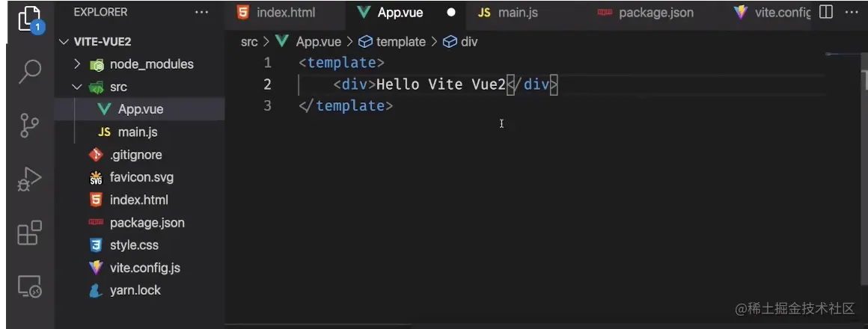Open vite.config.js in the file tree
868x329 pixels.
coord(144,268)
